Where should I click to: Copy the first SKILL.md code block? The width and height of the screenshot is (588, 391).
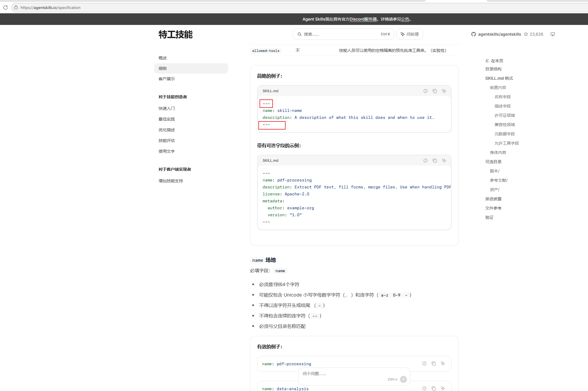click(x=435, y=91)
